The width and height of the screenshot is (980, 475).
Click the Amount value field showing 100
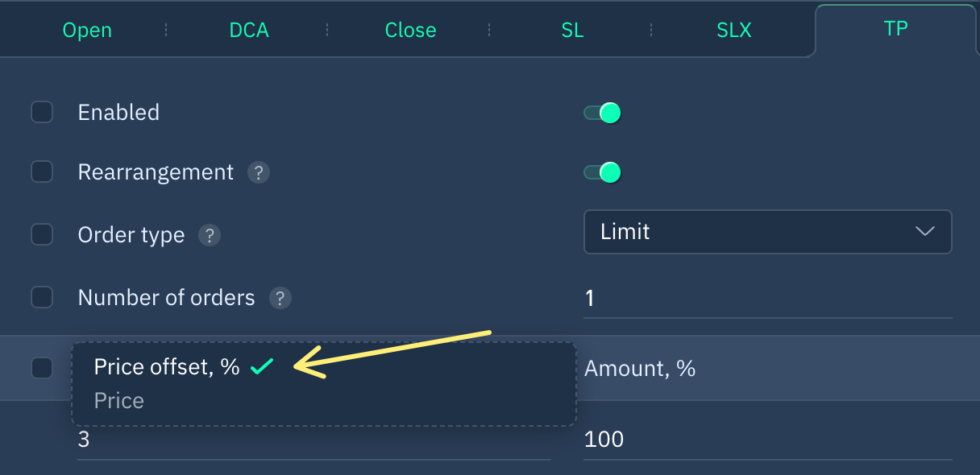coord(767,440)
